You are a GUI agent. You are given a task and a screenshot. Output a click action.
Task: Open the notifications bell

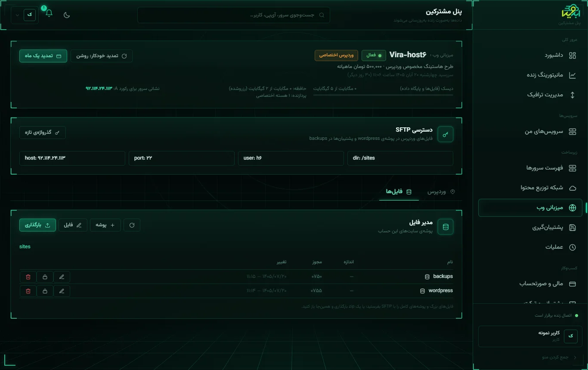click(x=49, y=13)
